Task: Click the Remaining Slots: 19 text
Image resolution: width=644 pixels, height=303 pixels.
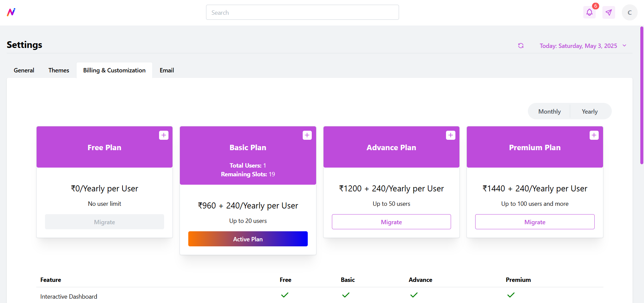Action: point(248,174)
